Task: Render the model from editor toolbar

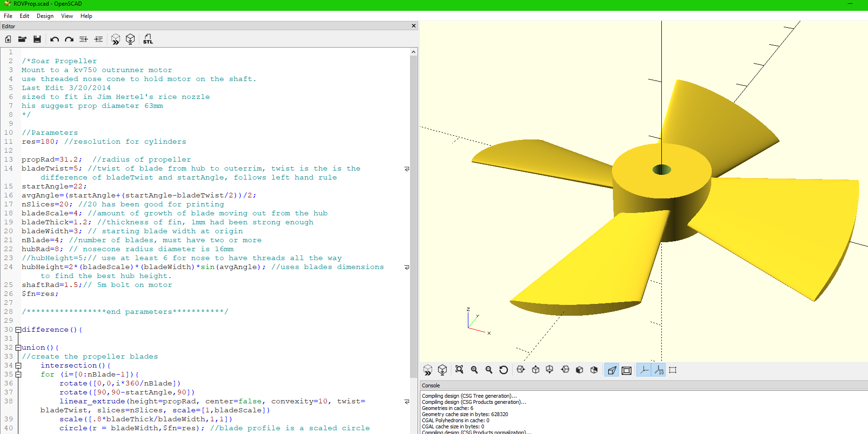Action: coord(130,39)
